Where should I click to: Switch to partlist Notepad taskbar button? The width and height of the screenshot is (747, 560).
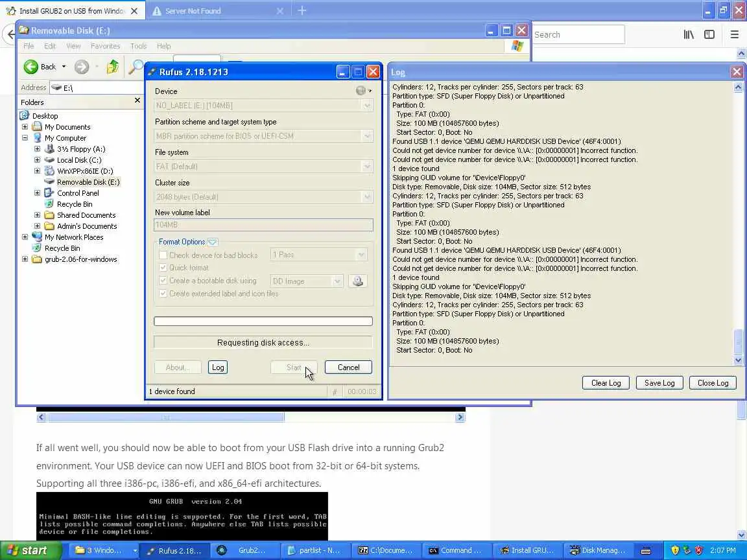[314, 550]
